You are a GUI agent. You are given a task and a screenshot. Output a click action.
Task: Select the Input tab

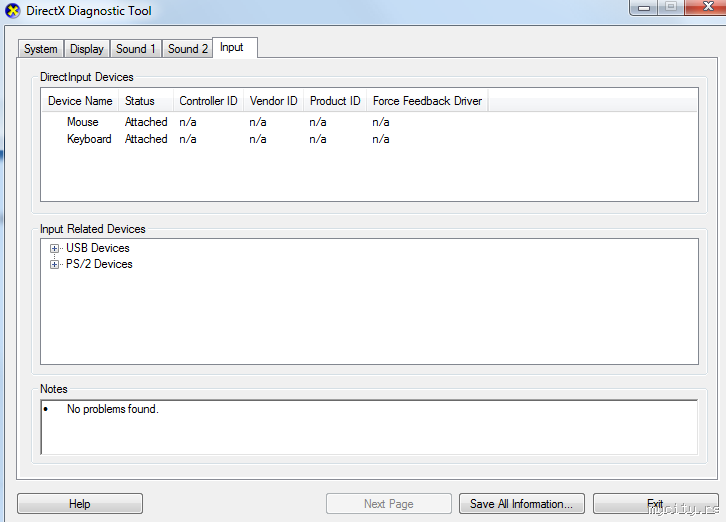(x=235, y=47)
